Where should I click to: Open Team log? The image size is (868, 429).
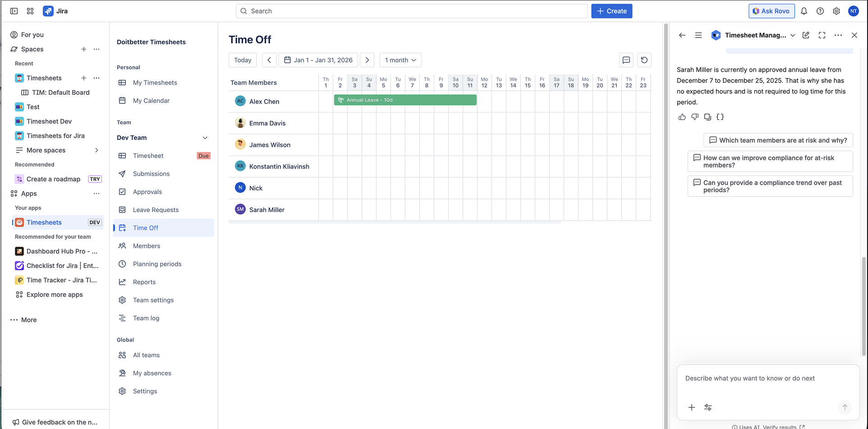point(163,318)
